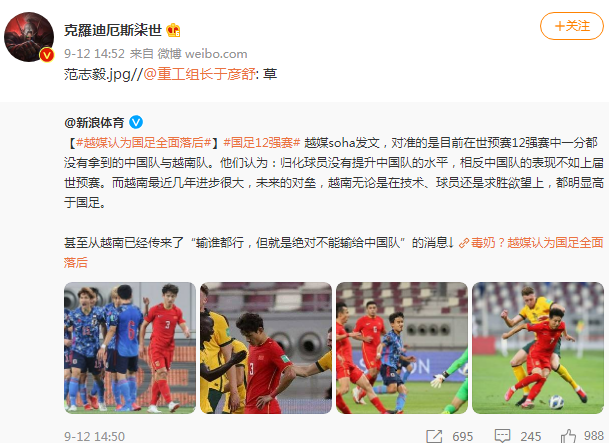Open the user's profile avatar picture
The height and width of the screenshot is (443, 609).
pos(29,37)
